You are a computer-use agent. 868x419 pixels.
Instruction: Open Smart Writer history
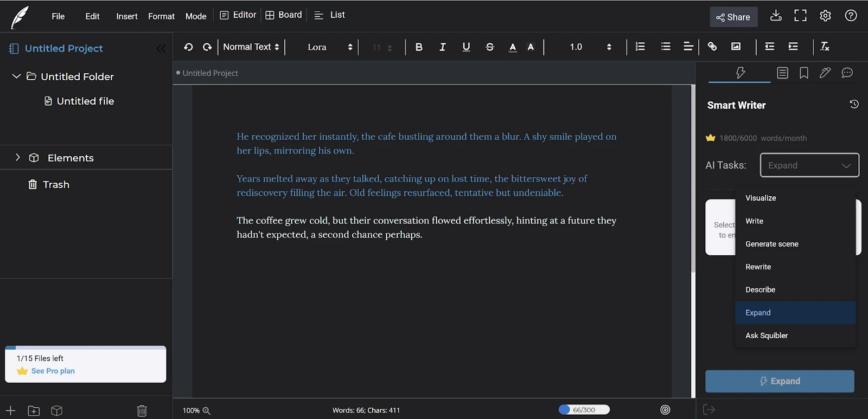(854, 104)
